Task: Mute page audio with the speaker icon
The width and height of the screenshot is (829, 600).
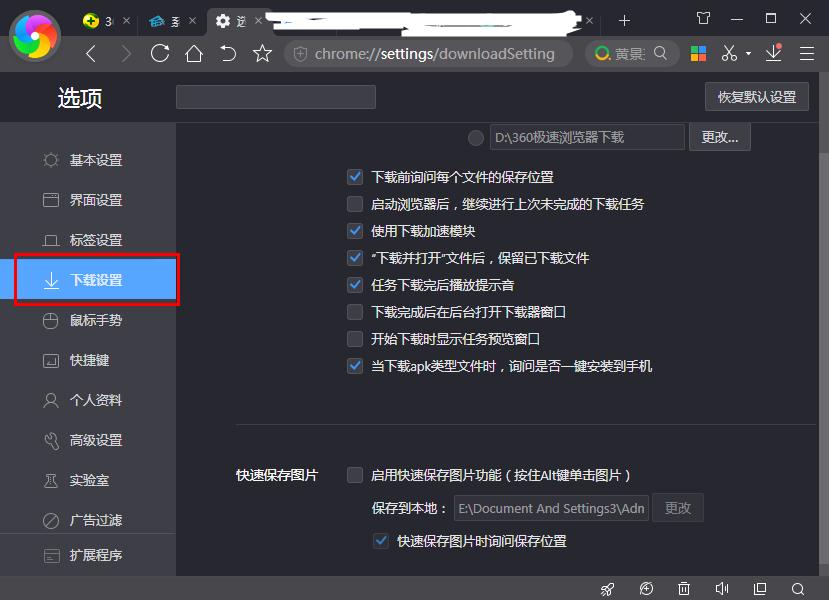Action: point(722,589)
